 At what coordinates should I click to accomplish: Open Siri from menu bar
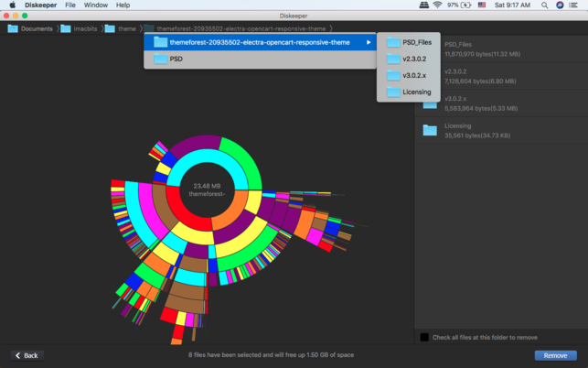(x=560, y=5)
